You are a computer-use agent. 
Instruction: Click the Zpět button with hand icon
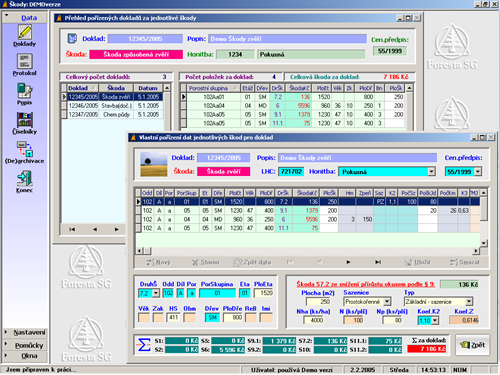point(473,345)
